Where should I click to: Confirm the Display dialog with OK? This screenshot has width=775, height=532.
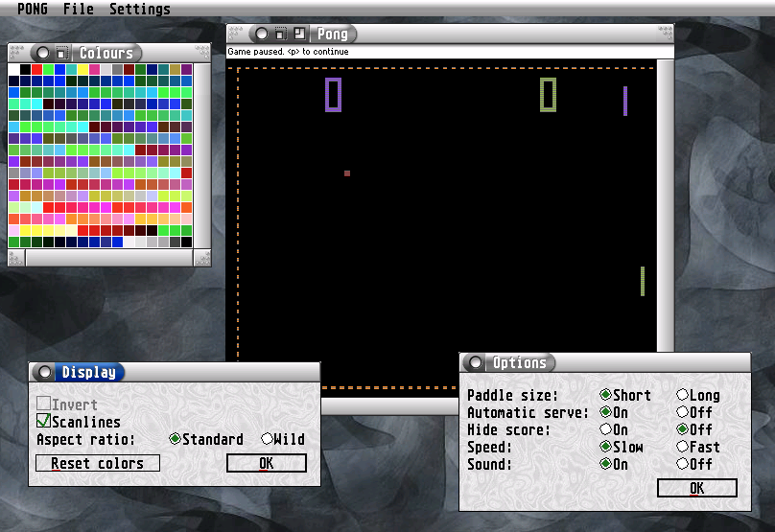(267, 463)
